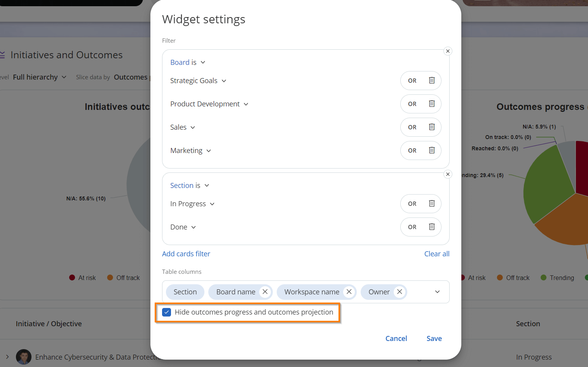This screenshot has height=367, width=588.
Task: Click Add cards filter link
Action: click(186, 254)
